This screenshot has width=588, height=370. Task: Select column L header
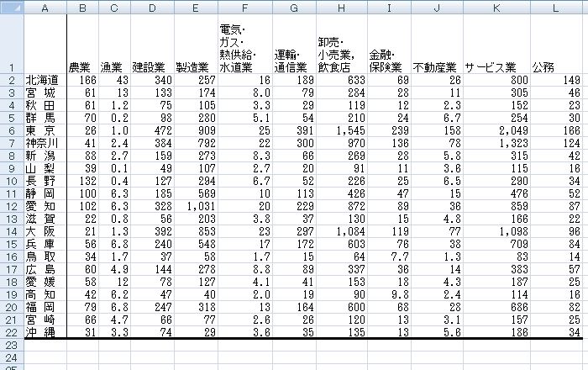[x=556, y=8]
